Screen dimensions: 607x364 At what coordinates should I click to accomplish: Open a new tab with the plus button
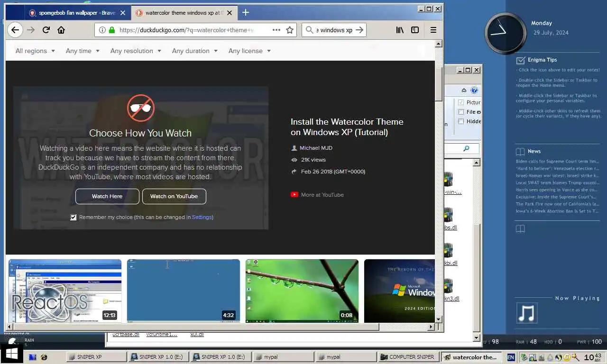245,13
